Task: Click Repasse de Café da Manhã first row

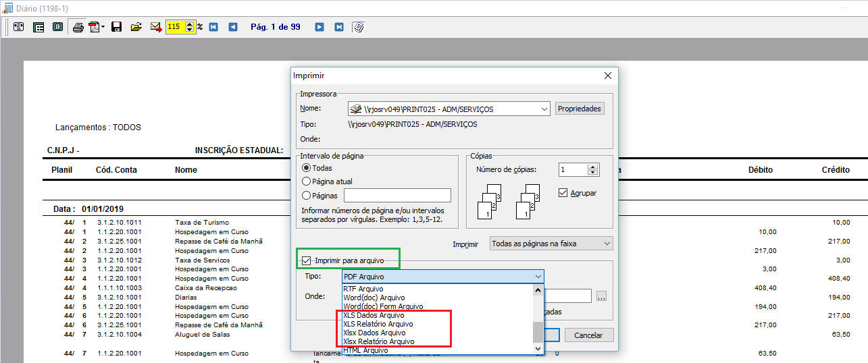Action: 218,241
